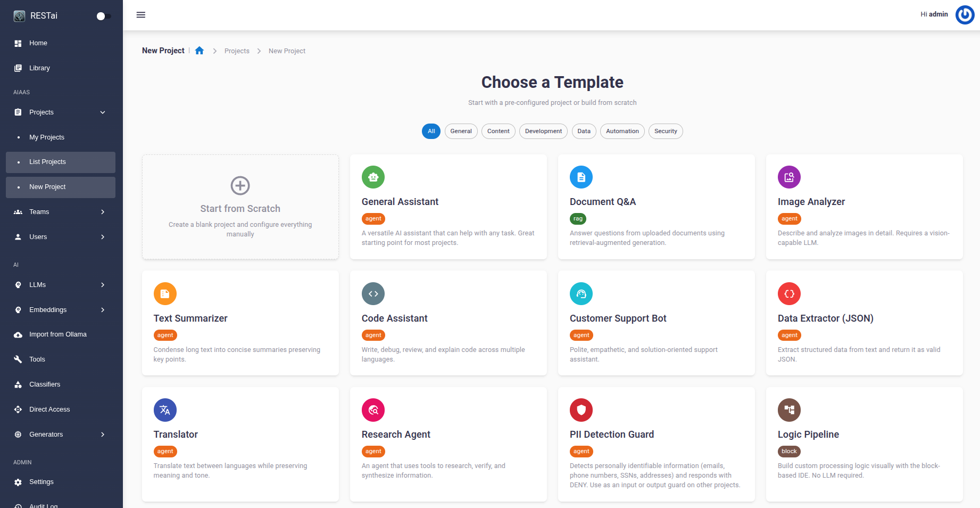
Task: Click the hamburger menu icon
Action: point(141,15)
